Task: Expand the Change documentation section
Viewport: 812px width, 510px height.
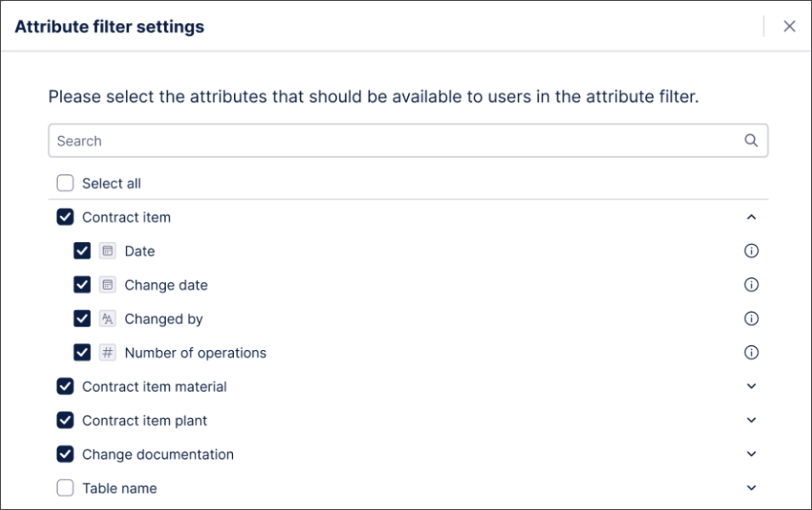Action: click(x=752, y=454)
